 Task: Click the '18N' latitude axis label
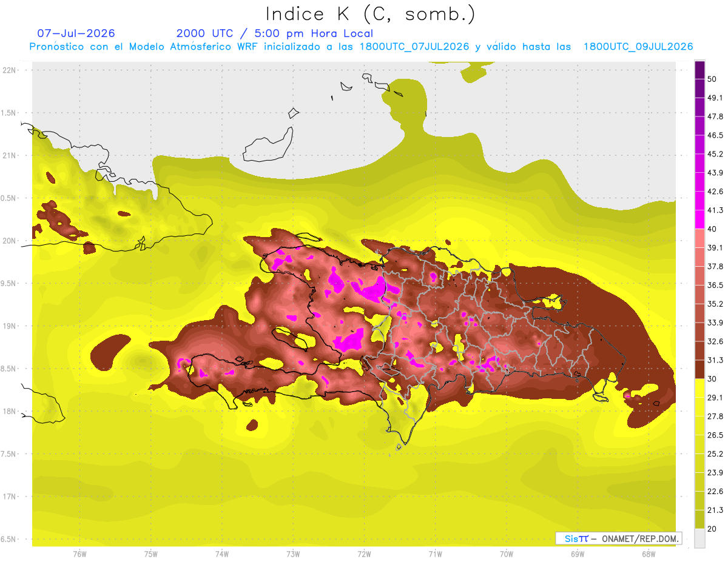[10, 411]
